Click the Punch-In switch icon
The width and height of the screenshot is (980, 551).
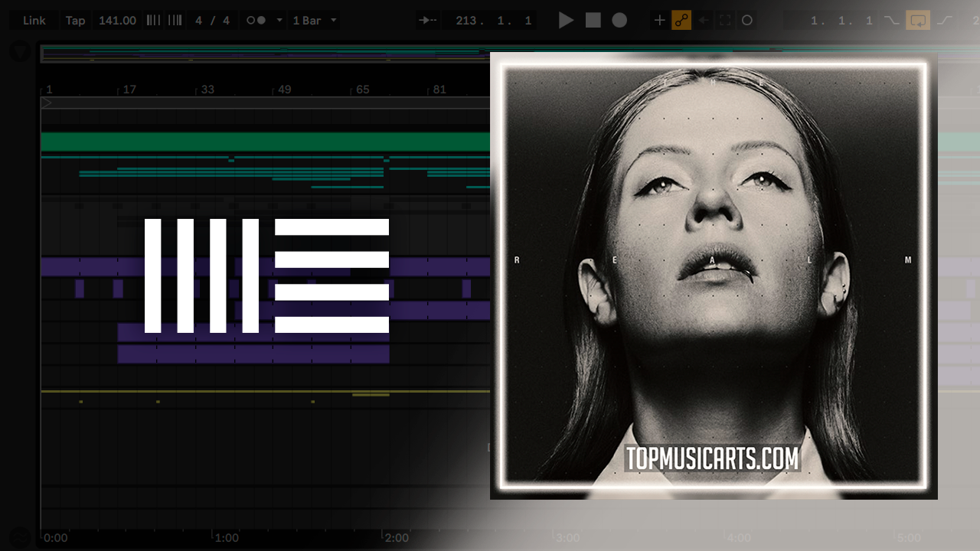(891, 21)
